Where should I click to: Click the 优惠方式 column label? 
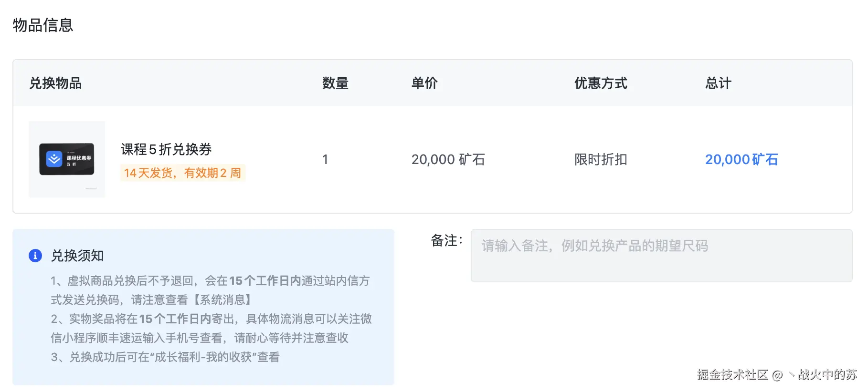tap(601, 83)
